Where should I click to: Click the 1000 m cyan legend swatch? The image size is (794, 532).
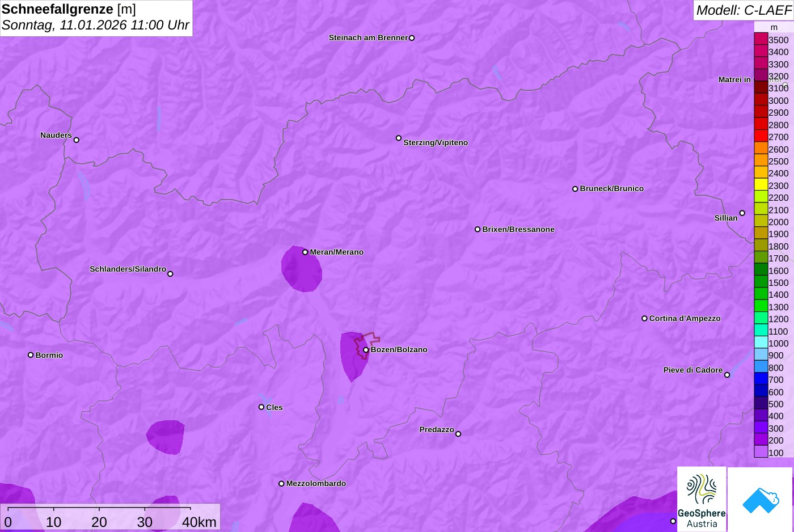(x=761, y=343)
